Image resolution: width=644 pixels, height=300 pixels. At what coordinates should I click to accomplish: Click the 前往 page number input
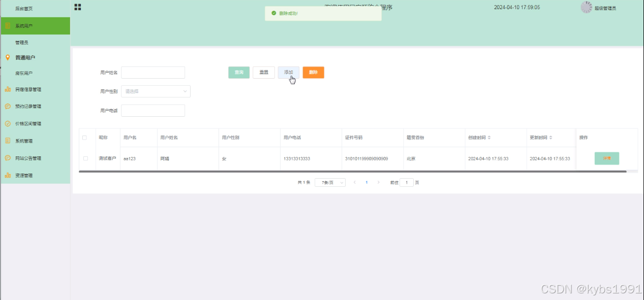[407, 182]
